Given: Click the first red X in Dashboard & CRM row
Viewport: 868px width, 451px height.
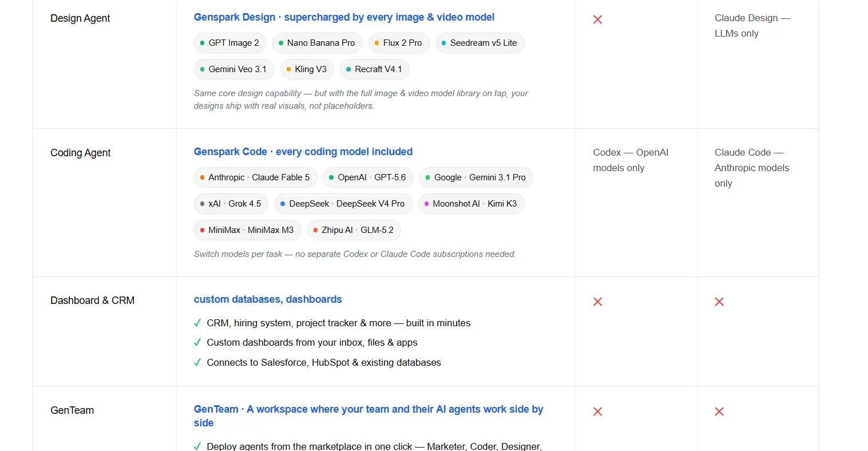Looking at the screenshot, I should [x=597, y=302].
